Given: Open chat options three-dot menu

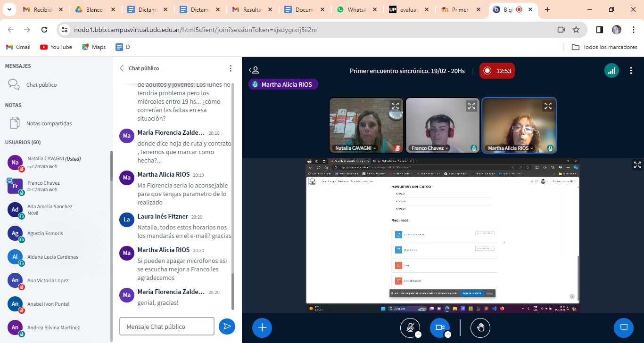Looking at the screenshot, I should (x=231, y=68).
